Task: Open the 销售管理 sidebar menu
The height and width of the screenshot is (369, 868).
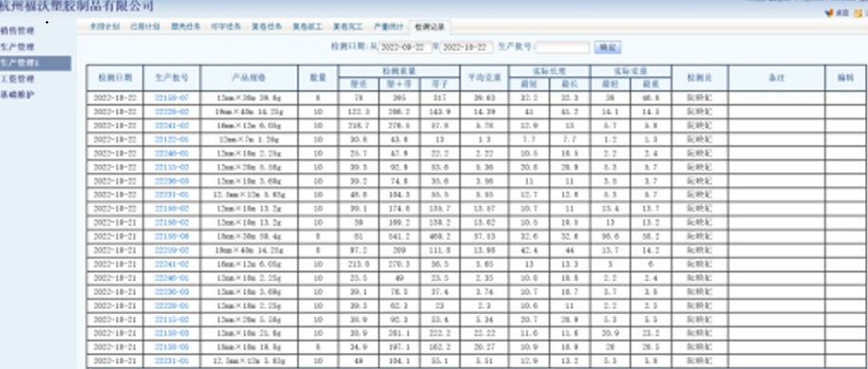Action: 17,30
